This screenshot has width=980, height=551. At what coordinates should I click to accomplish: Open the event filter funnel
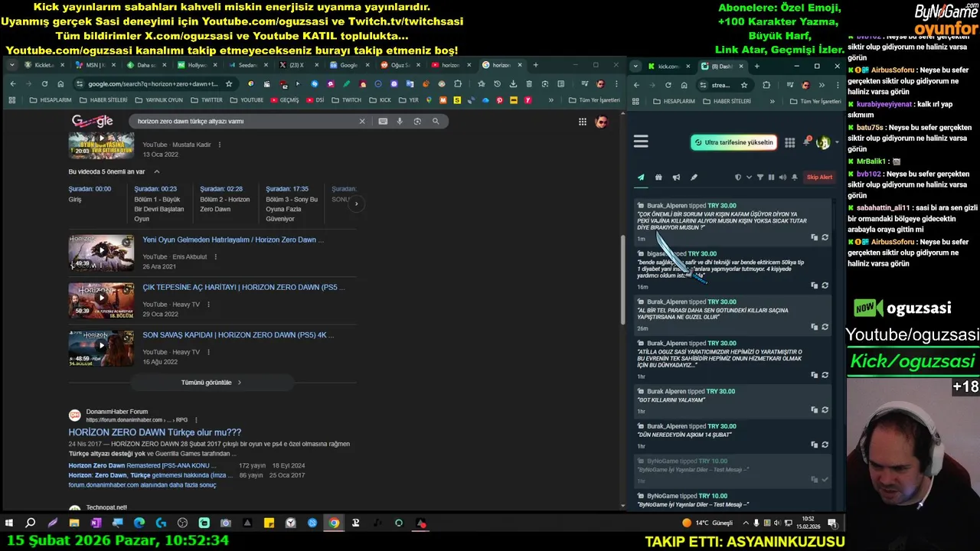[x=760, y=178]
